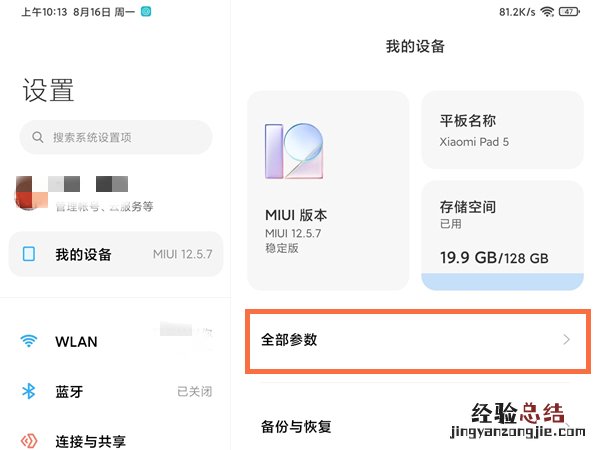Click the search magnifier icon
This screenshot has height=450, width=600.
click(38, 137)
